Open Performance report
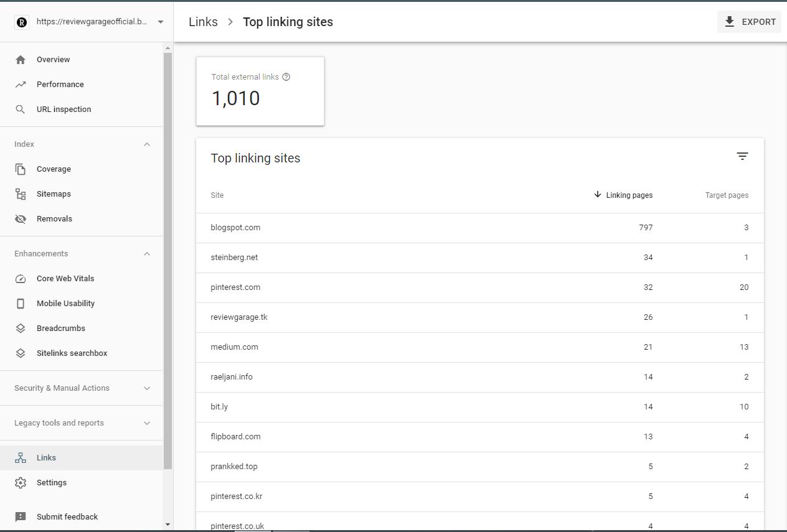The width and height of the screenshot is (787, 532). click(81, 85)
